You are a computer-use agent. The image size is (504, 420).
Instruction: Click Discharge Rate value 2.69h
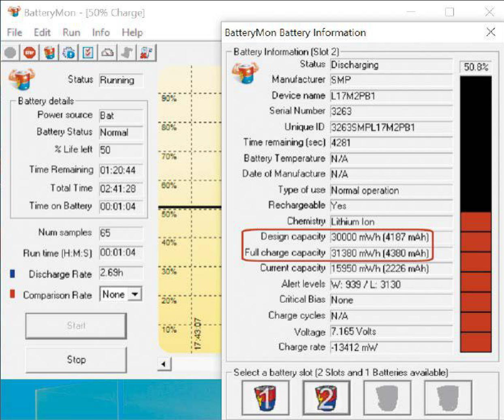pyautogui.click(x=121, y=272)
